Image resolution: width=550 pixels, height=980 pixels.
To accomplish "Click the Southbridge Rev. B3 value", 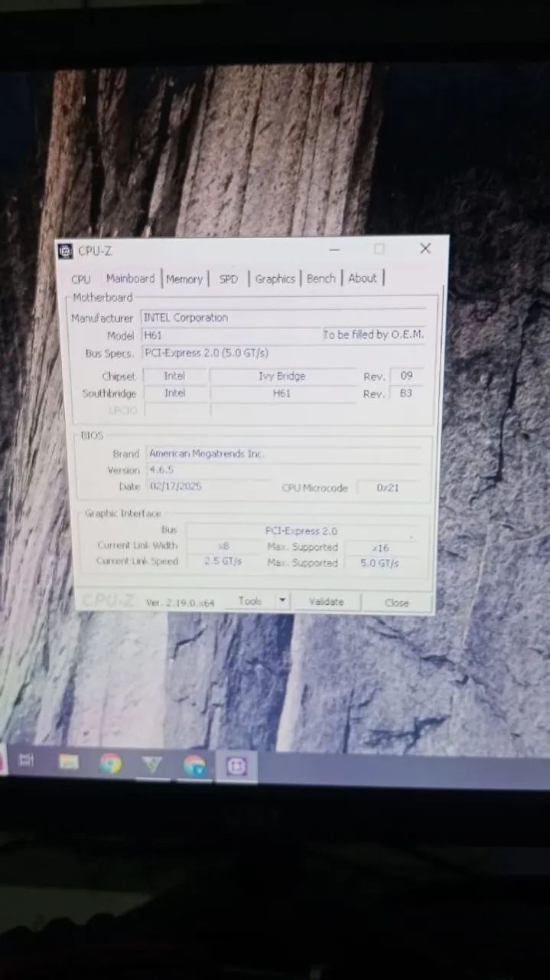I will click(406, 394).
